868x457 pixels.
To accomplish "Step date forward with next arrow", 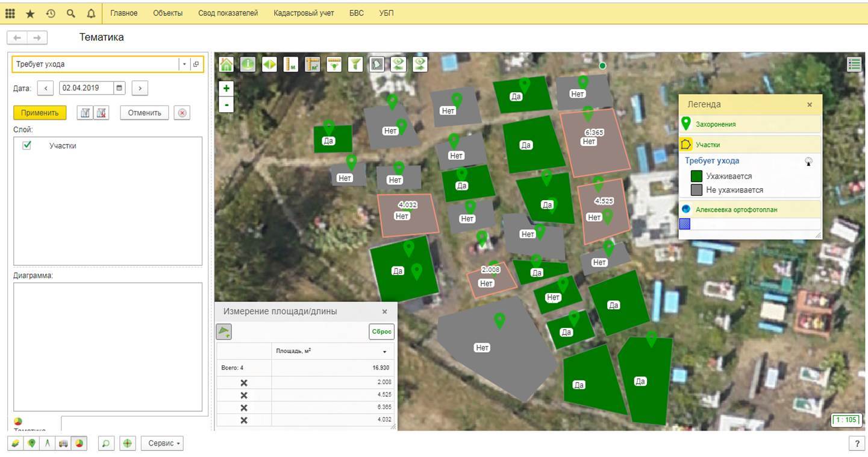I will coord(140,88).
